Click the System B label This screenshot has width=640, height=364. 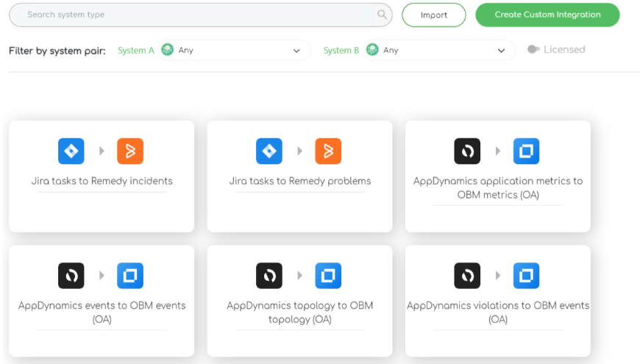(341, 50)
